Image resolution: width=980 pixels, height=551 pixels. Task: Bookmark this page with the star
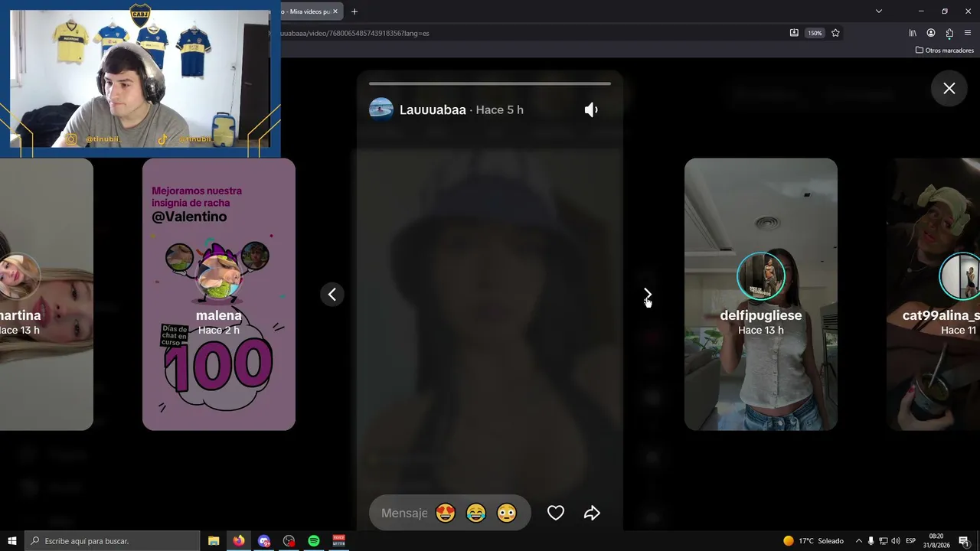coord(835,33)
